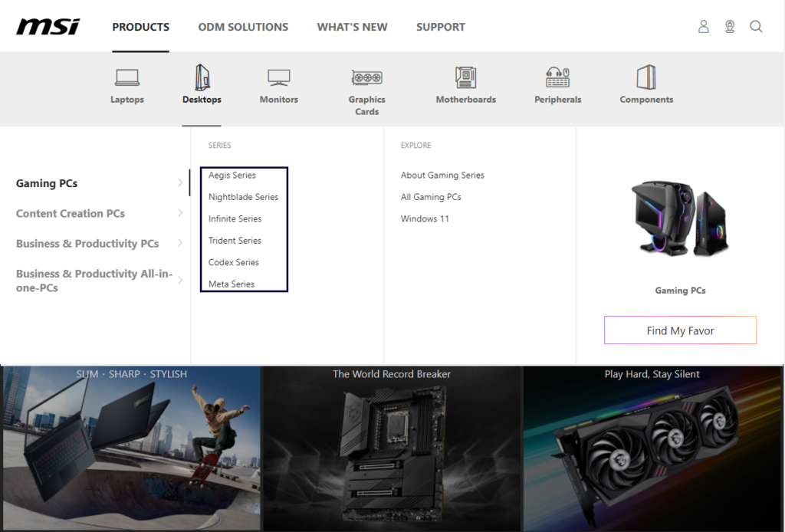Go to the Trident Series page

[x=235, y=241]
